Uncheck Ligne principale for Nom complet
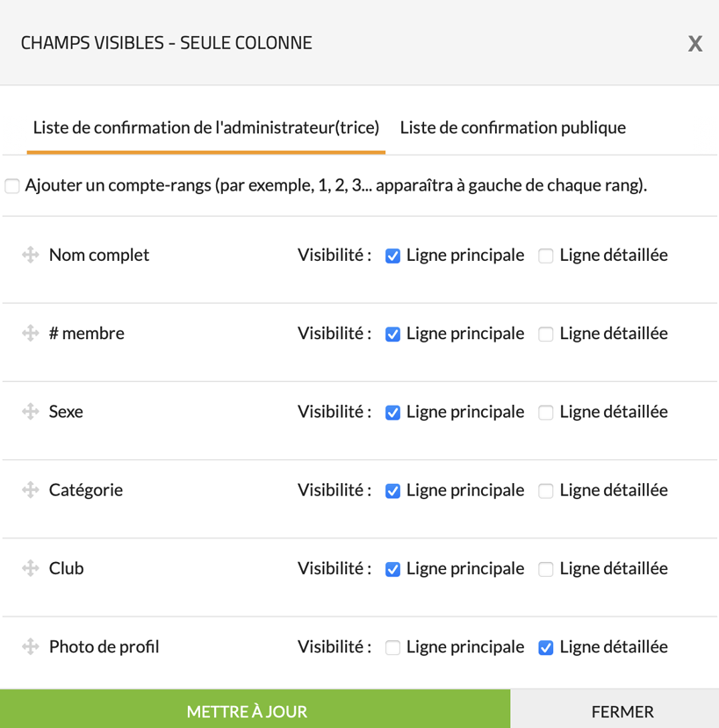 tap(393, 256)
